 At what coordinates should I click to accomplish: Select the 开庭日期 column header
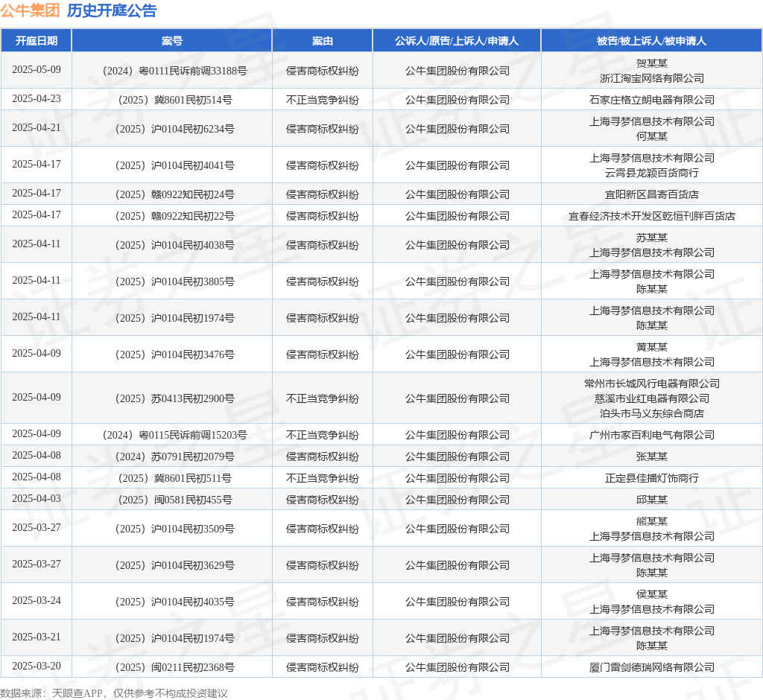point(37,41)
